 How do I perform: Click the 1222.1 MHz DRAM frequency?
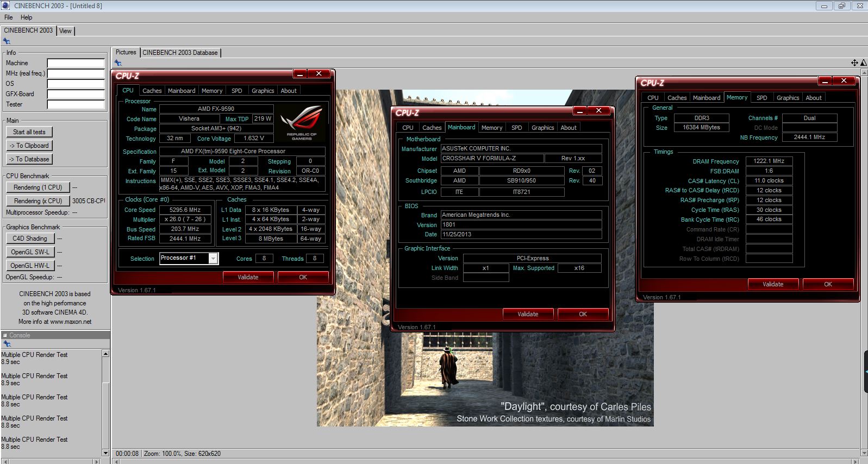click(x=769, y=161)
